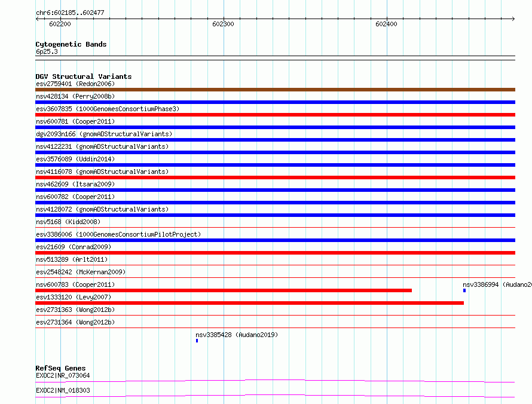Screen dimensions: 532x404
Task: Open nsv4116078 (gnomADStructuralVariants) label
Action: click(x=102, y=172)
